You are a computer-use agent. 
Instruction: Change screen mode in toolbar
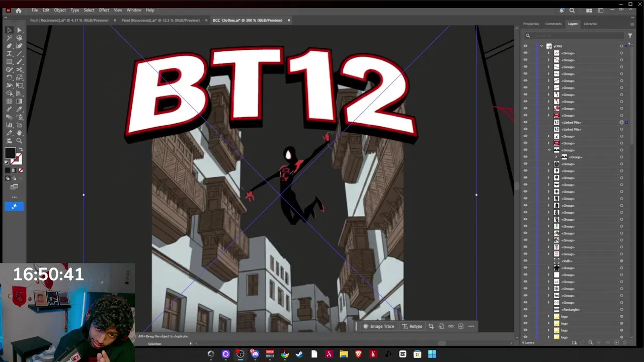[14, 187]
